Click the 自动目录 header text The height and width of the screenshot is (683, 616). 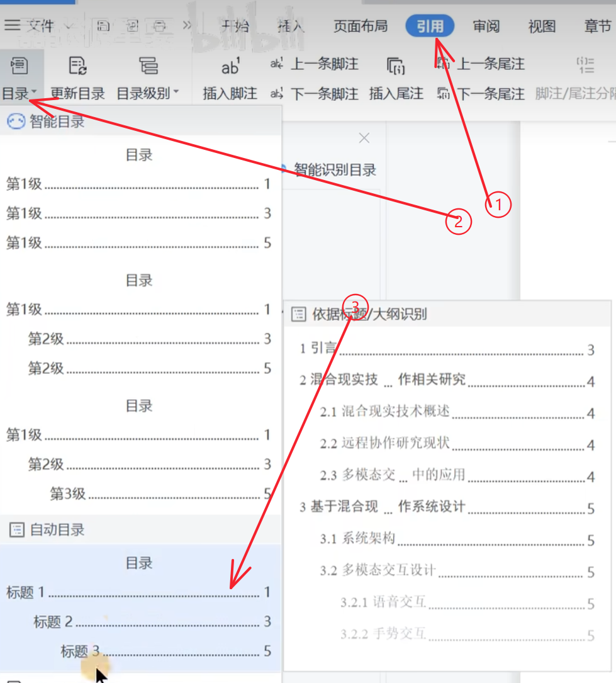(57, 529)
